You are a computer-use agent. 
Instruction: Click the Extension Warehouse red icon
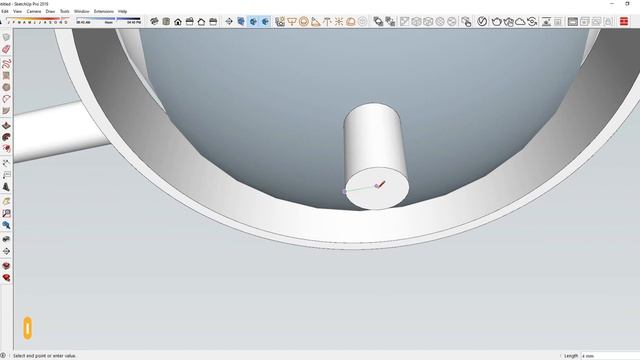[6, 278]
